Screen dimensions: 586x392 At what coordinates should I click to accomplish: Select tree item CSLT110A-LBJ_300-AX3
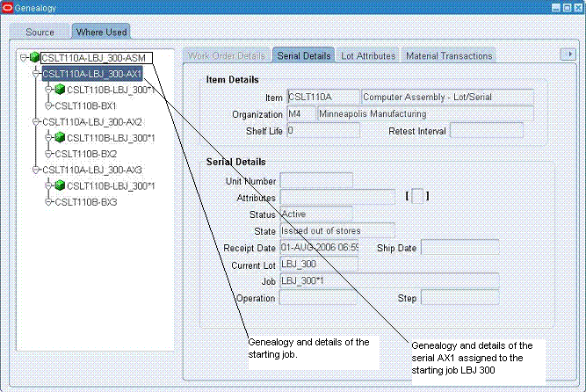[x=92, y=170]
